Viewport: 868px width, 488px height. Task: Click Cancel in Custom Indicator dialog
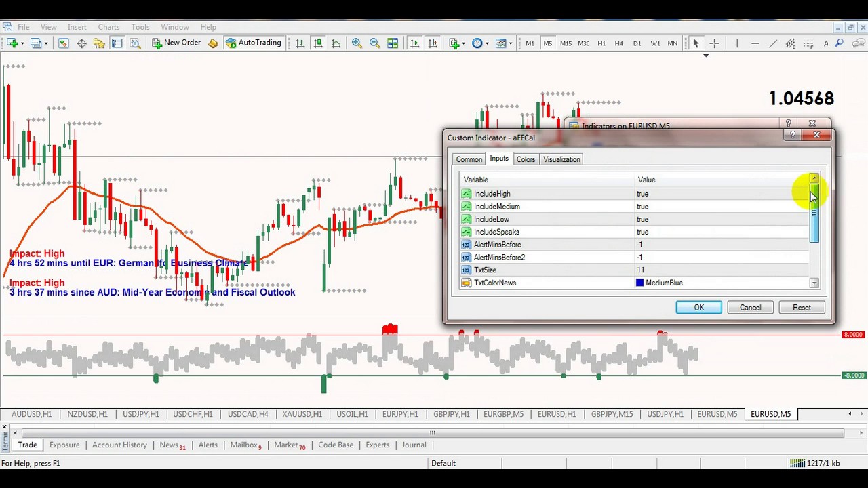click(x=750, y=308)
